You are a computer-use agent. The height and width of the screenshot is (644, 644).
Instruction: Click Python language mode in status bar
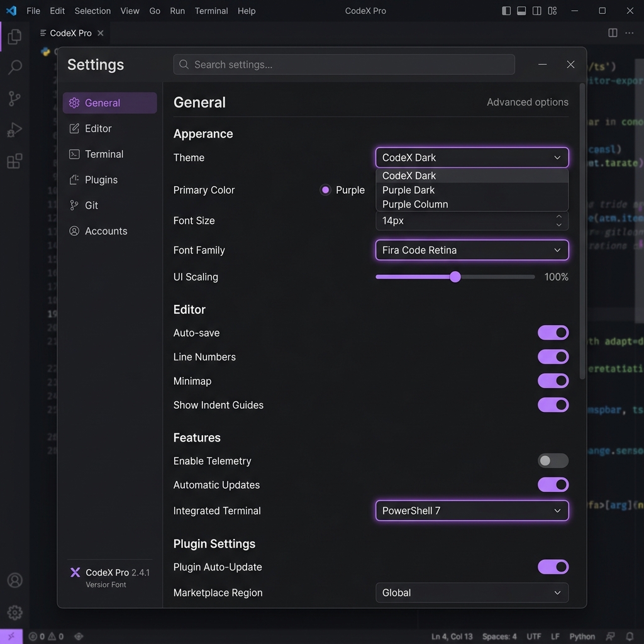pyautogui.click(x=582, y=636)
